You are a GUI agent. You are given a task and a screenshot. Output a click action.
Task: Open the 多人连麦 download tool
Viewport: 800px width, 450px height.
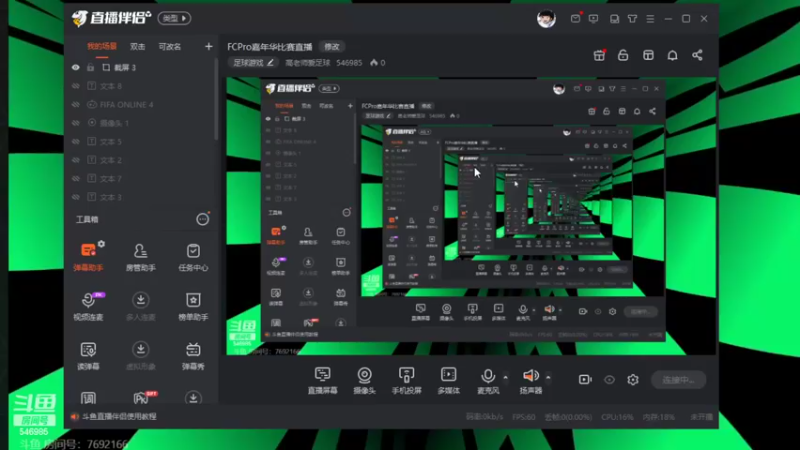(x=140, y=306)
